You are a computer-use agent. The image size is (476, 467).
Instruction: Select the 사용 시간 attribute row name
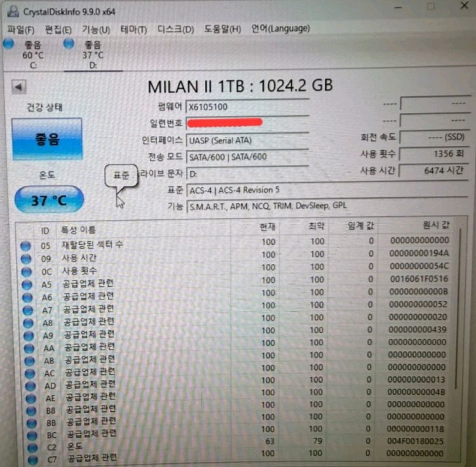(x=79, y=258)
